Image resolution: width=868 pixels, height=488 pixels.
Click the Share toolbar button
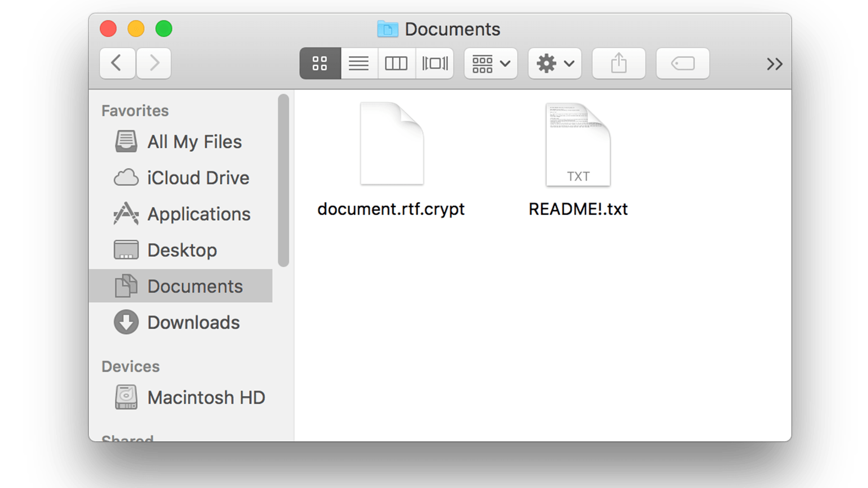pyautogui.click(x=618, y=63)
